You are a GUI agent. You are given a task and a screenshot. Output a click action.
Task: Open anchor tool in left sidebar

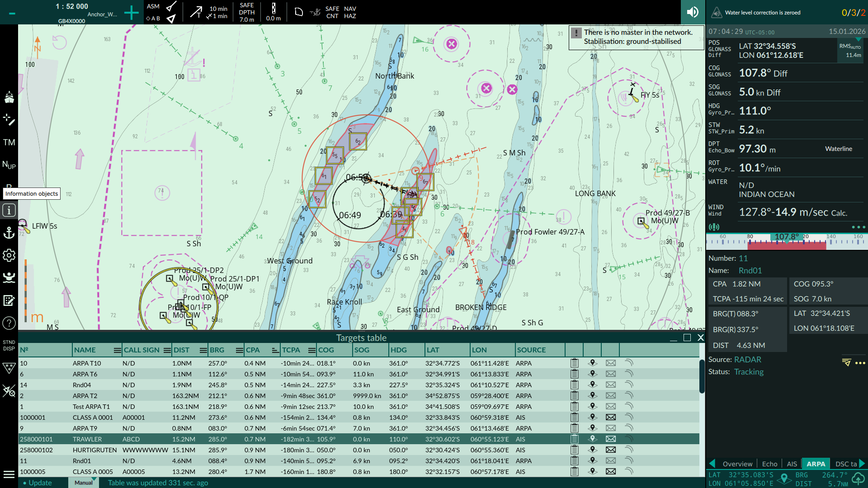pyautogui.click(x=9, y=233)
